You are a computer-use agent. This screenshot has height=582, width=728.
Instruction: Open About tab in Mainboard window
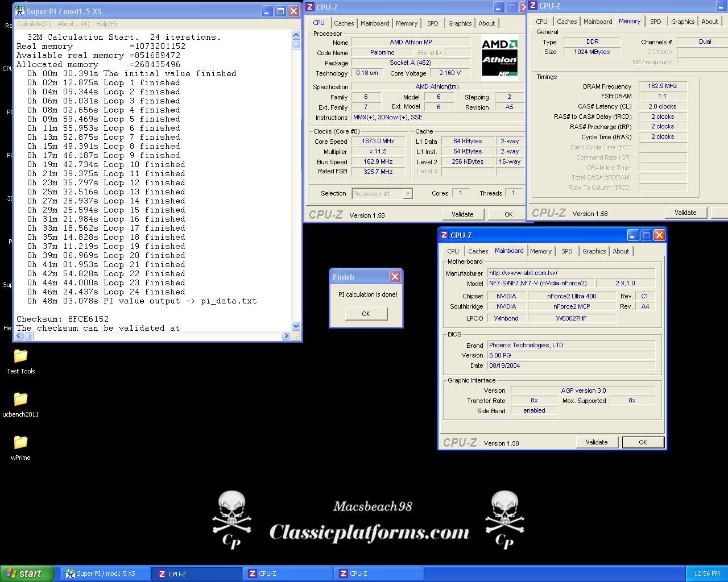tap(621, 251)
